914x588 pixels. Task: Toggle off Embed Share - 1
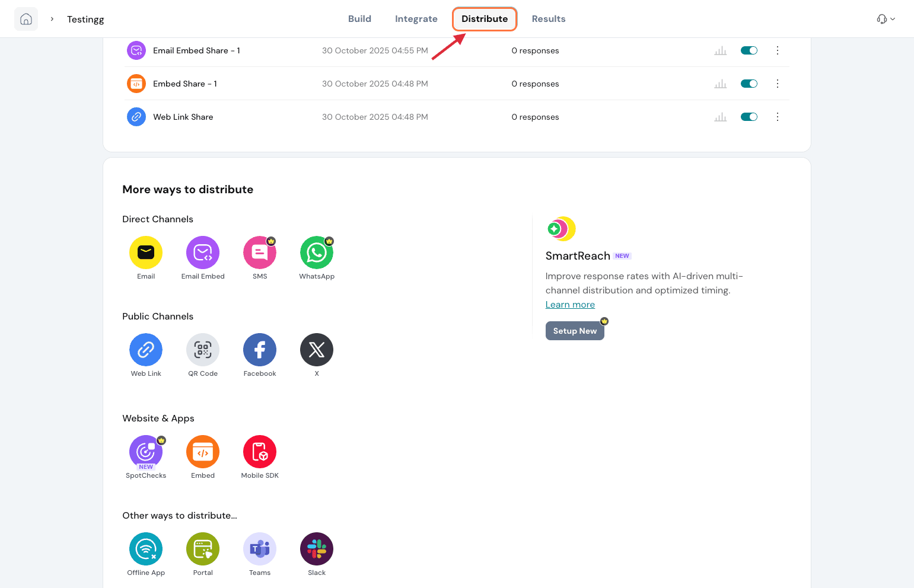click(x=749, y=84)
